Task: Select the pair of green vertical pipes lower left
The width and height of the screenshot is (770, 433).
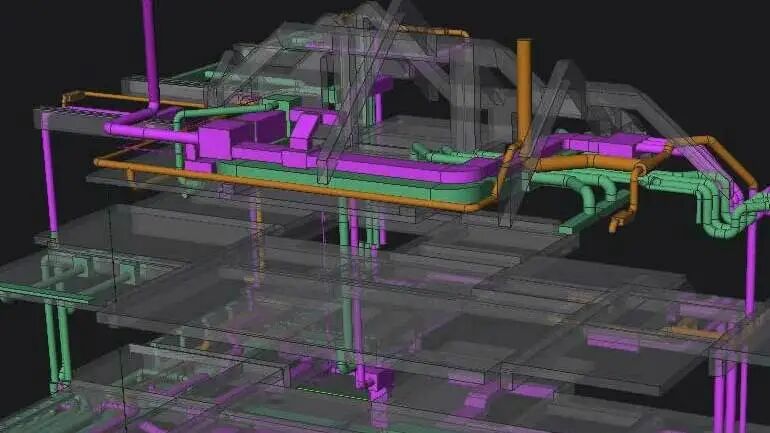Action: tap(58, 344)
